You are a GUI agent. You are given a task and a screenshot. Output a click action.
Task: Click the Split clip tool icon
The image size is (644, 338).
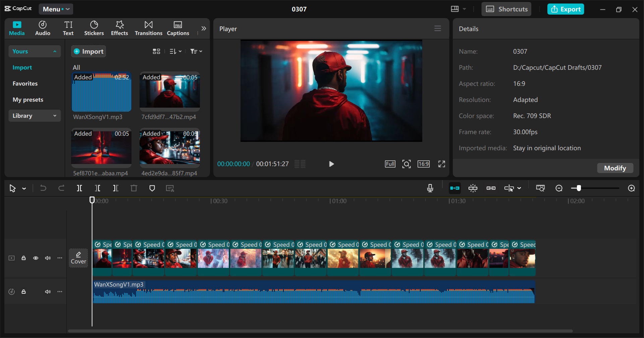[79, 188]
